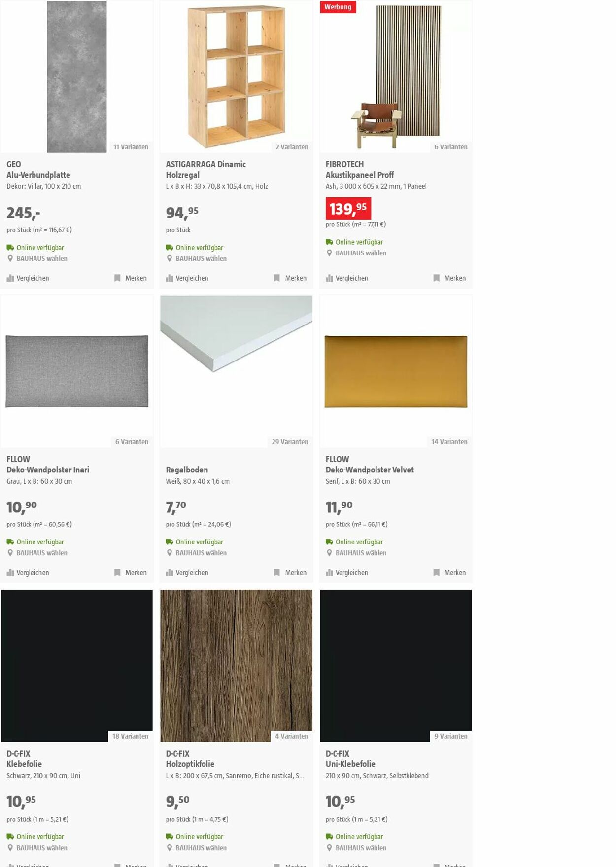The height and width of the screenshot is (867, 616).
Task: Open ASTIGARRAGA Dinamic Holzregal product title
Action: pos(206,170)
